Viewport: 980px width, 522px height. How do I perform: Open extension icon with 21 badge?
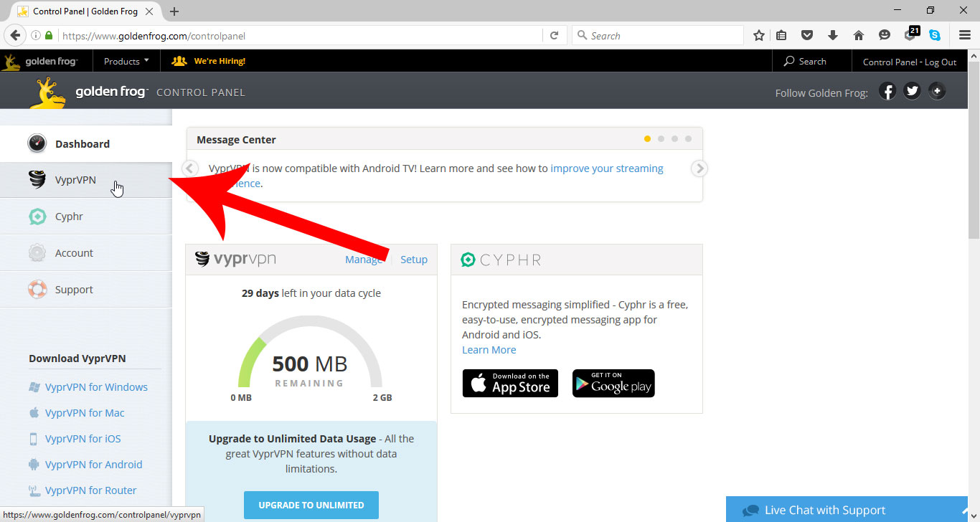(x=911, y=34)
